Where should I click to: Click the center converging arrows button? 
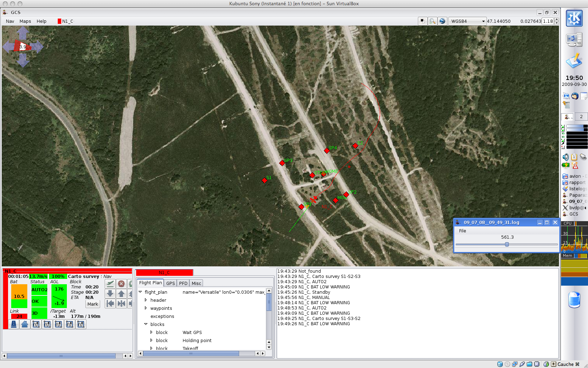pos(121,304)
